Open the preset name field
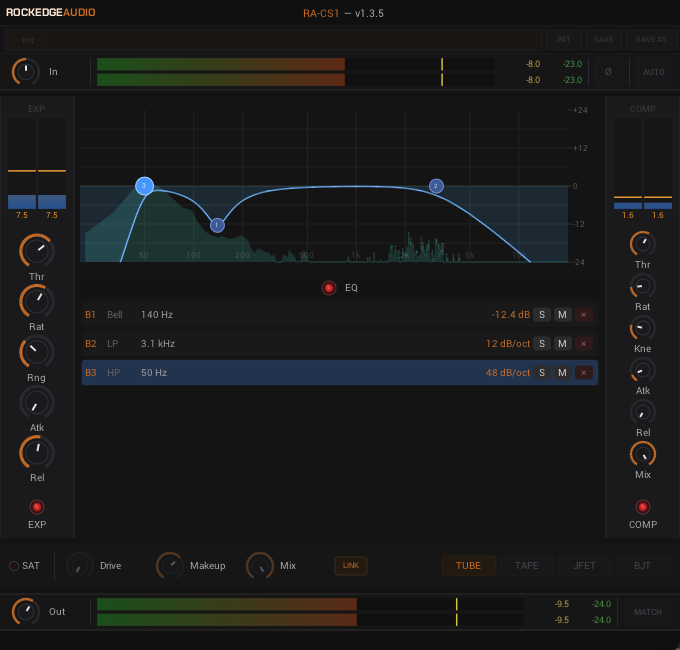The width and height of the screenshot is (680, 650). (x=274, y=40)
